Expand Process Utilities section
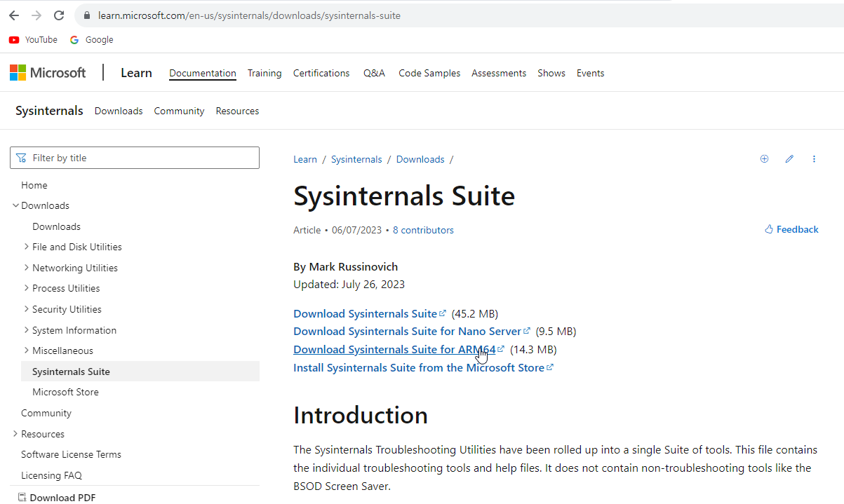 coord(27,288)
